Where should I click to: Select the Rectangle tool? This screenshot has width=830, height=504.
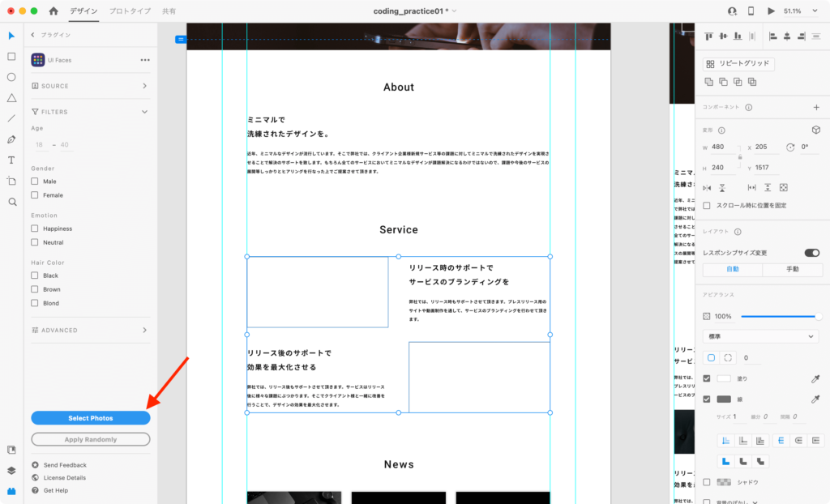11,57
